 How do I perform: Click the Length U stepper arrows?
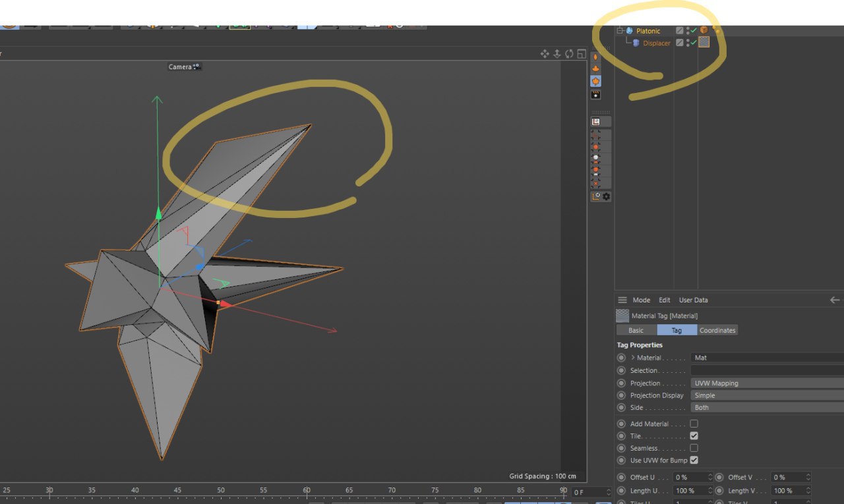click(x=710, y=491)
